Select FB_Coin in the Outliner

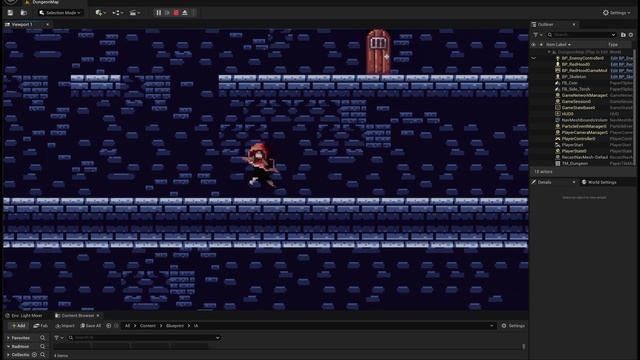tap(570, 83)
